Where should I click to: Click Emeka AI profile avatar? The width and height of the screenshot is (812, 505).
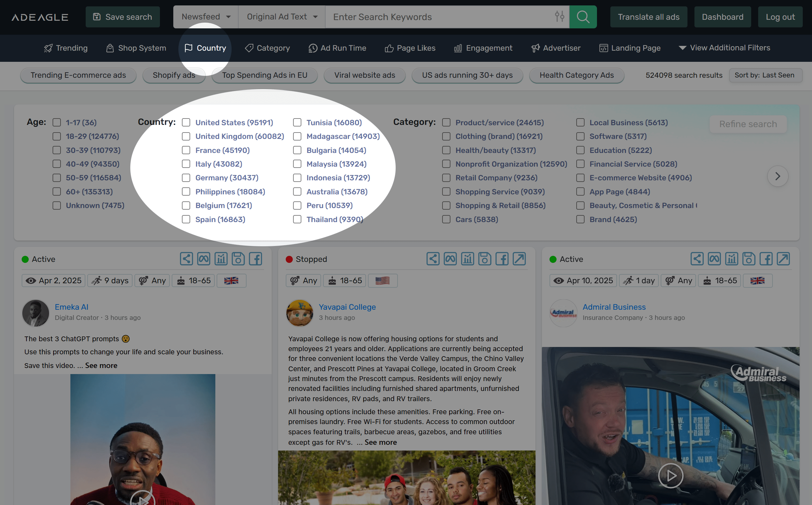36,313
